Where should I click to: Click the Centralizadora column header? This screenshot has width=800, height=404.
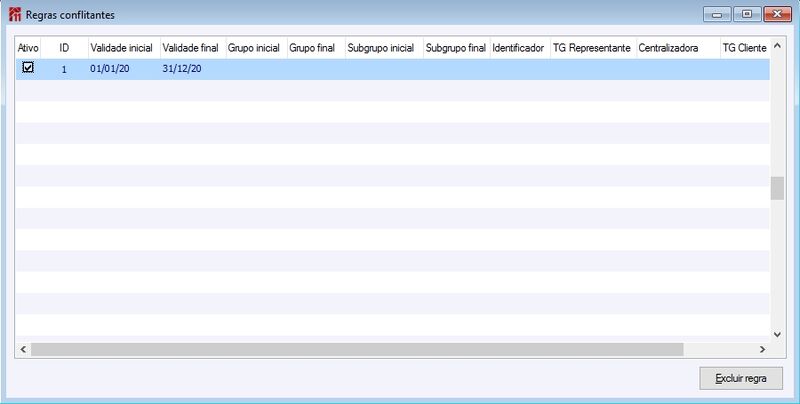click(678, 48)
